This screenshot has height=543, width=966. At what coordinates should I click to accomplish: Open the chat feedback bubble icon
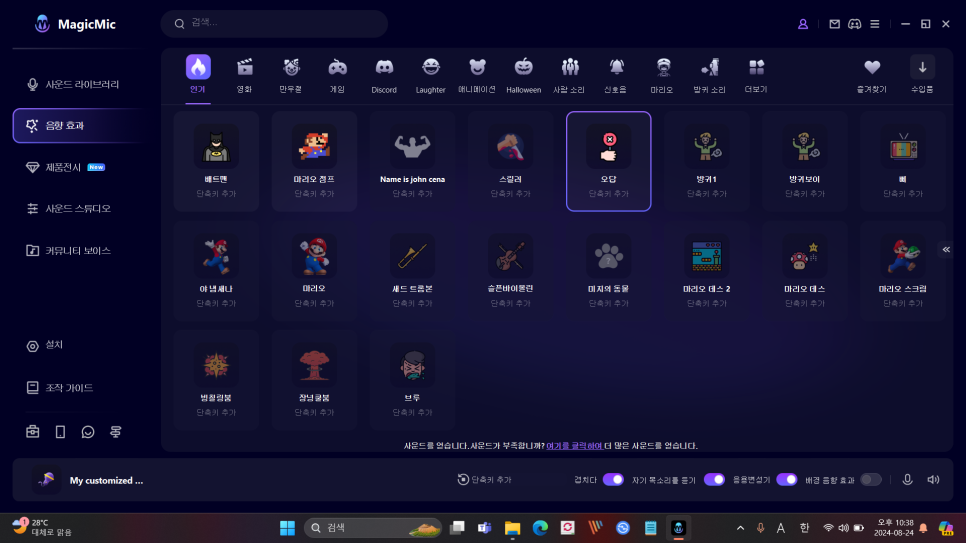[x=88, y=431]
